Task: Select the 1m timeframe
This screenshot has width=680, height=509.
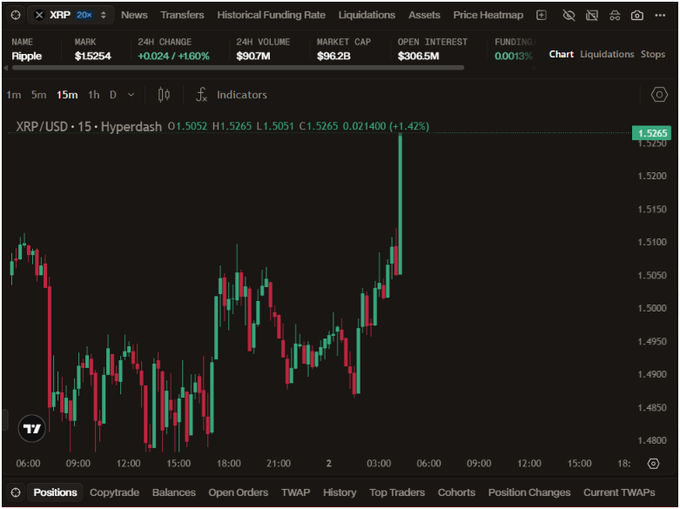Action: click(x=13, y=95)
